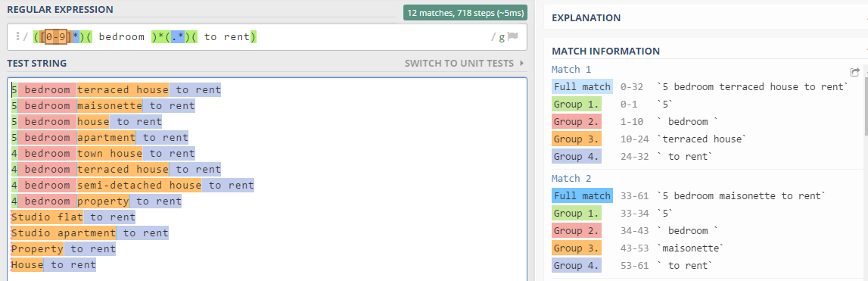
Task: Click Match 1 'Group 3.' orange label
Action: (x=576, y=139)
